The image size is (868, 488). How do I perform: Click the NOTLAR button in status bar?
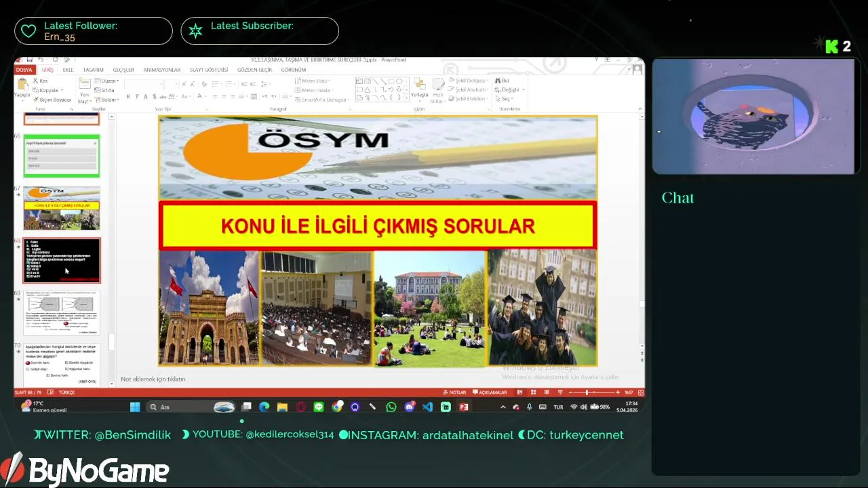click(456, 392)
